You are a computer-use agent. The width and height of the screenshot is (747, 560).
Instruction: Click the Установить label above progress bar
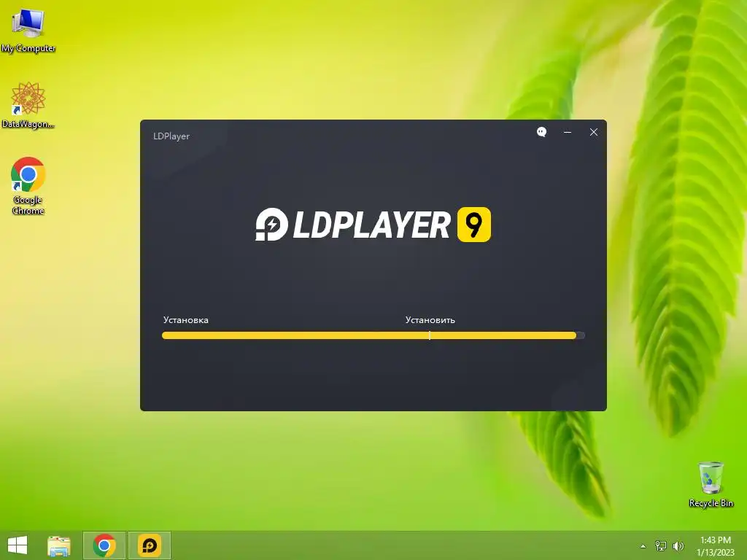point(430,320)
